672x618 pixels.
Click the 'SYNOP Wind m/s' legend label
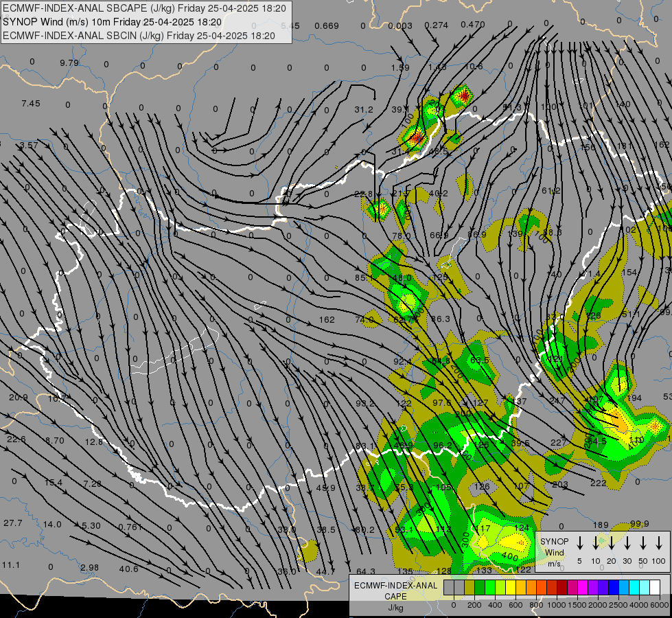(554, 552)
